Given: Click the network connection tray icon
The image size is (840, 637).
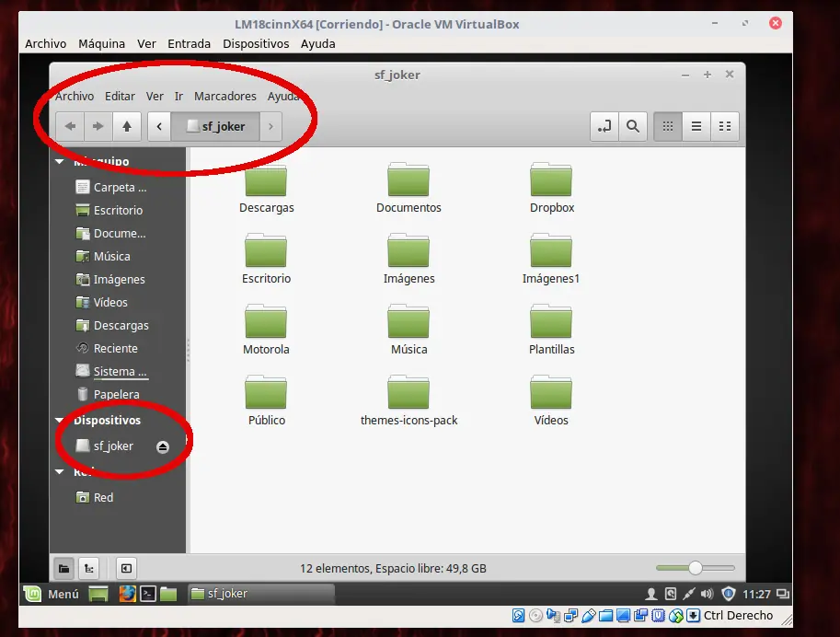Looking at the screenshot, I should pyautogui.click(x=689, y=594).
